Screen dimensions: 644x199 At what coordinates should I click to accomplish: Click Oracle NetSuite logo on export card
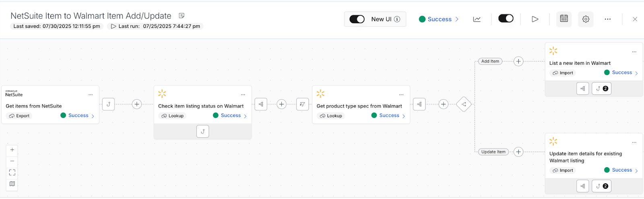pos(14,93)
